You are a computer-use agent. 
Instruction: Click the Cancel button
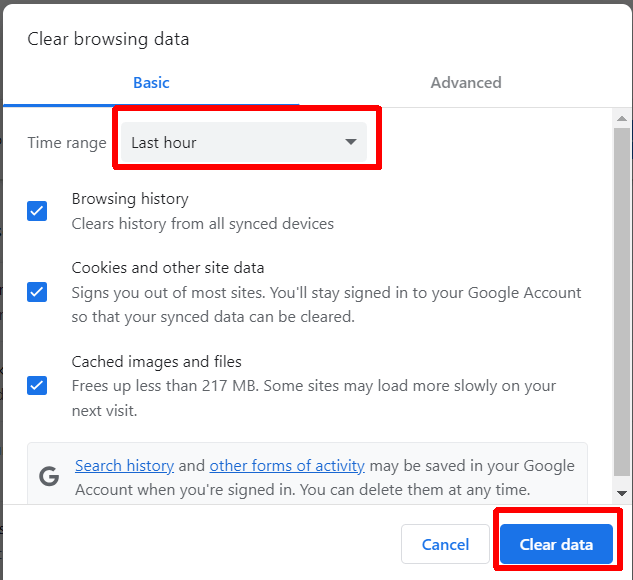pos(445,544)
